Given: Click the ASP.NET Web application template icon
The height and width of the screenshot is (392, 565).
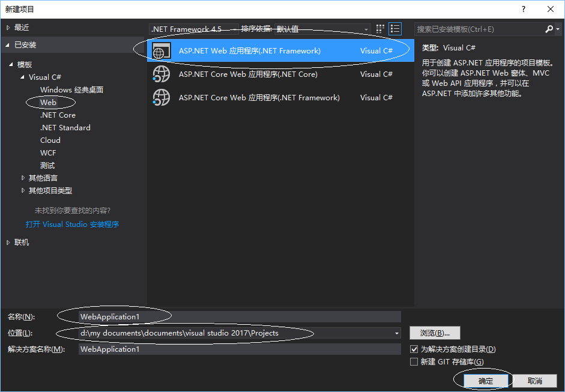Looking at the screenshot, I should (x=161, y=51).
